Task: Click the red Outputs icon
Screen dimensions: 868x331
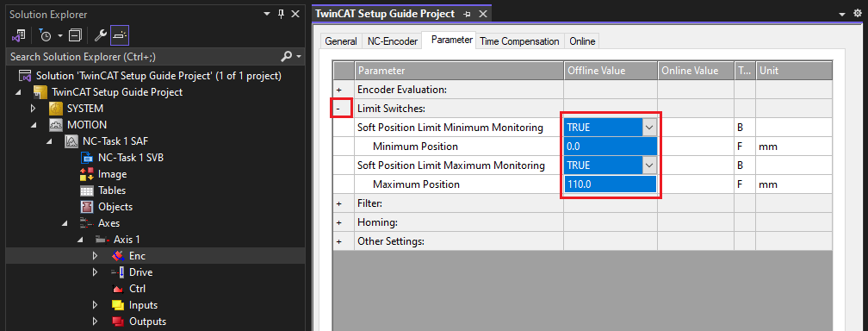Action: point(118,322)
